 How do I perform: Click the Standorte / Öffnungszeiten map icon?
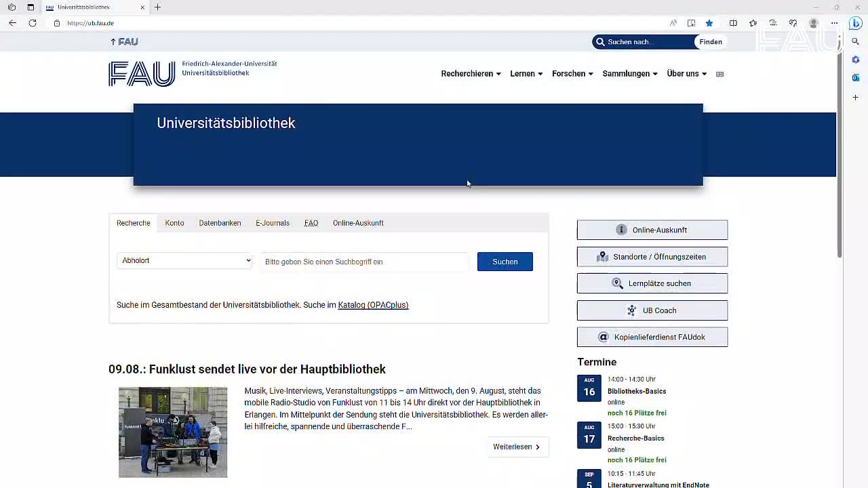(x=603, y=256)
